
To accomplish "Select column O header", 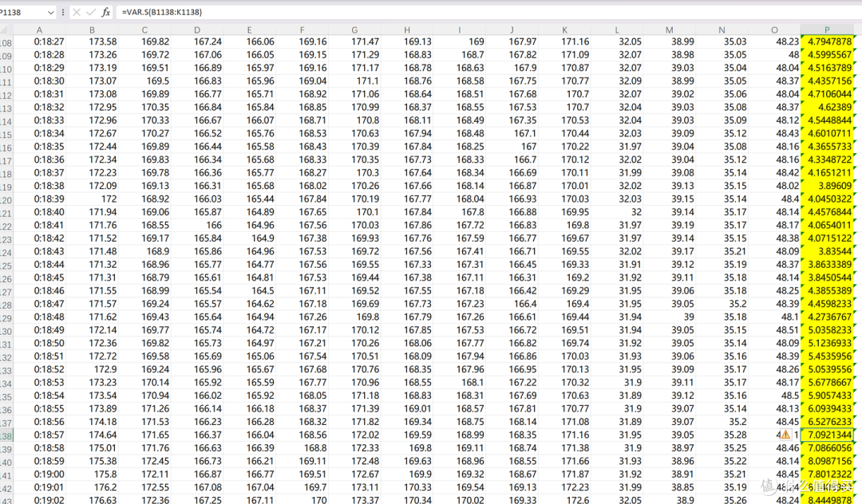I will [x=774, y=30].
